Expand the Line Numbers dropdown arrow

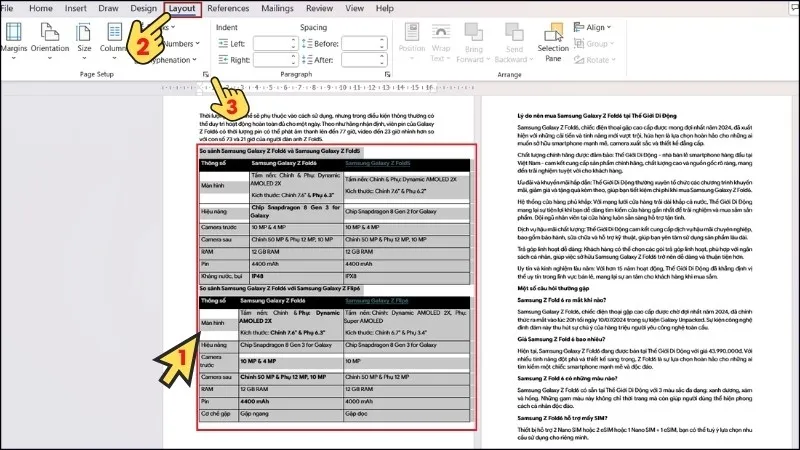197,44
